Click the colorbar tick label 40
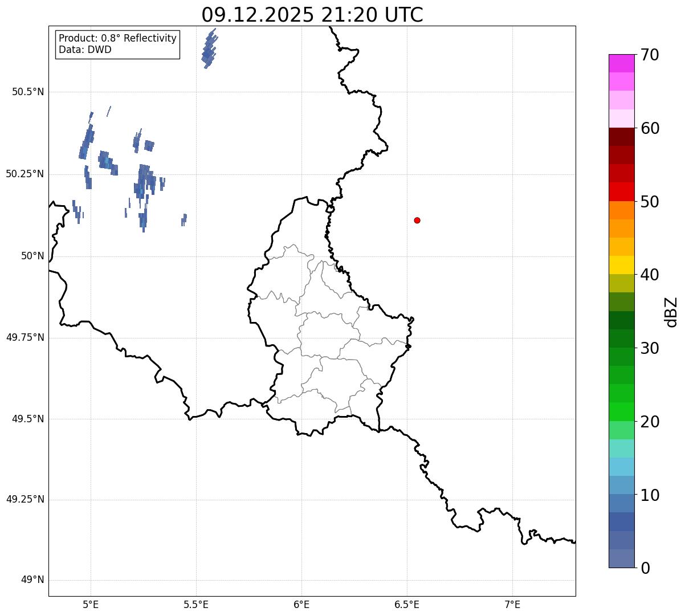The height and width of the screenshot is (616, 685). pos(650,275)
